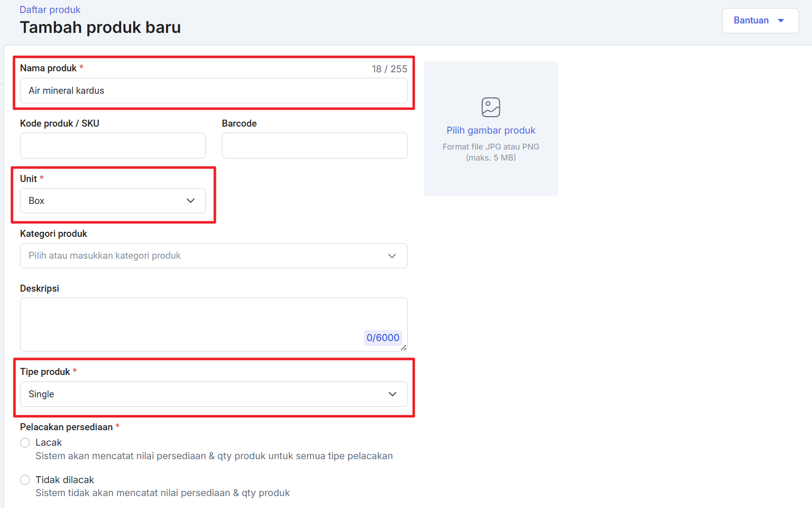This screenshot has width=812, height=508.
Task: Click the product image placeholder icon
Action: [x=490, y=107]
